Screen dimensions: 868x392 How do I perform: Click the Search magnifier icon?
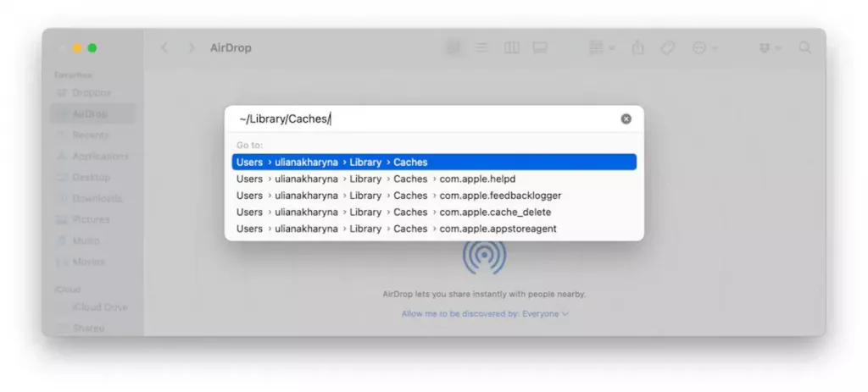point(805,48)
